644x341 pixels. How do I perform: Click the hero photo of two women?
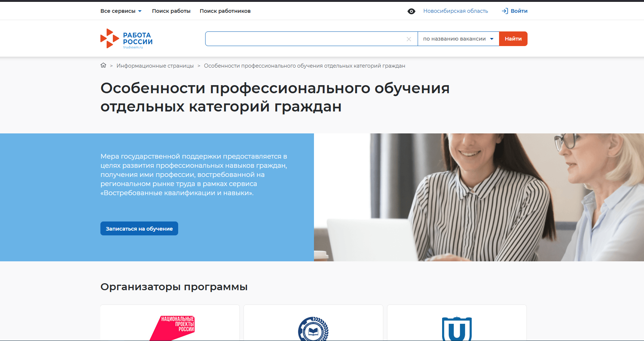tap(479, 197)
